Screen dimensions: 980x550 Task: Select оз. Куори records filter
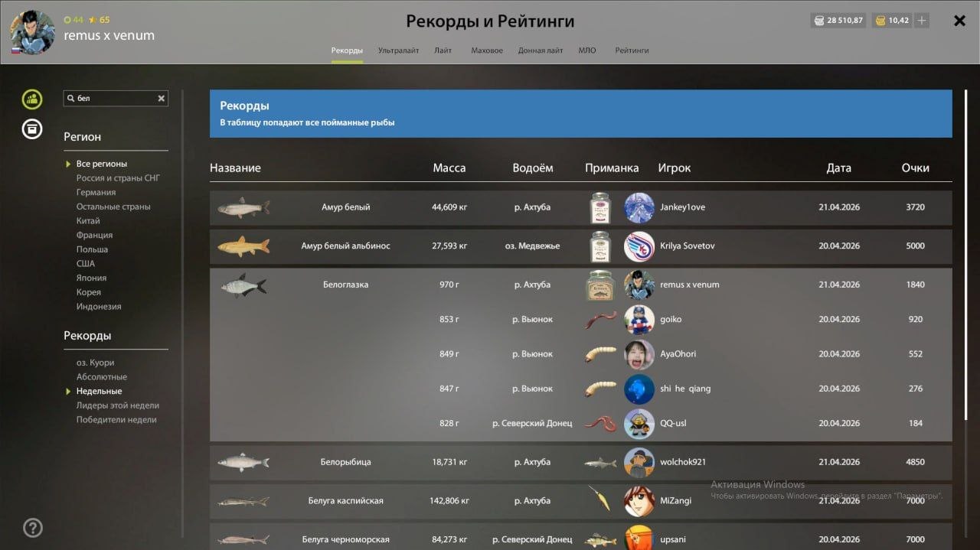pyautogui.click(x=95, y=363)
